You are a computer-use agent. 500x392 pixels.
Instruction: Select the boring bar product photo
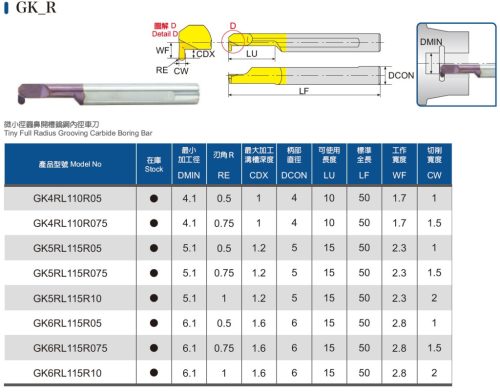[x=108, y=94]
